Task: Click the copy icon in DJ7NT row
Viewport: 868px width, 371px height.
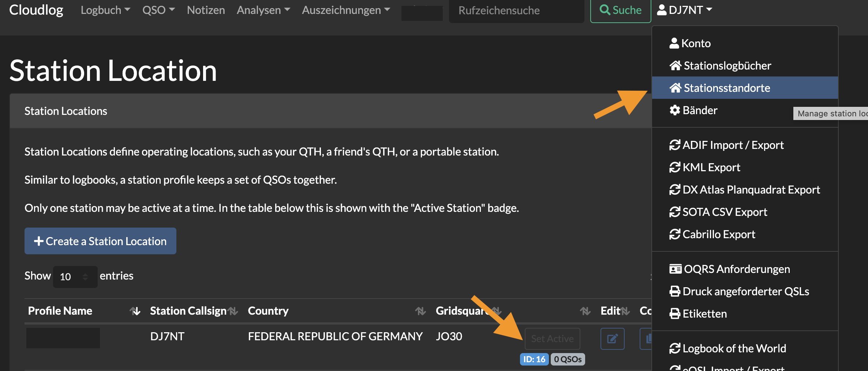Action: (x=646, y=338)
